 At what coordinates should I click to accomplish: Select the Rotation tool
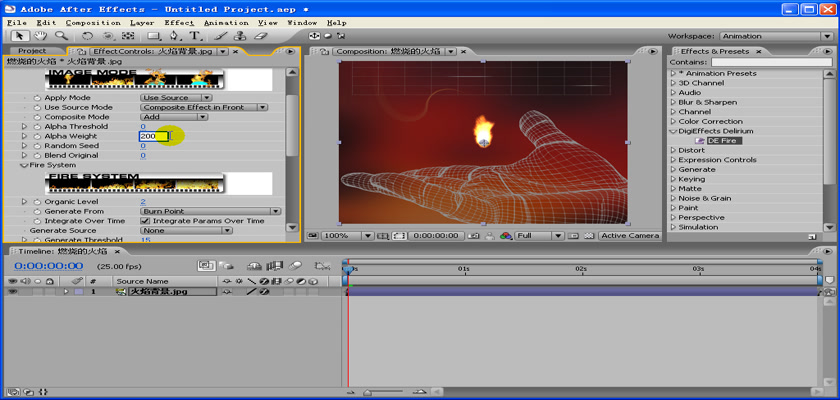[87, 36]
